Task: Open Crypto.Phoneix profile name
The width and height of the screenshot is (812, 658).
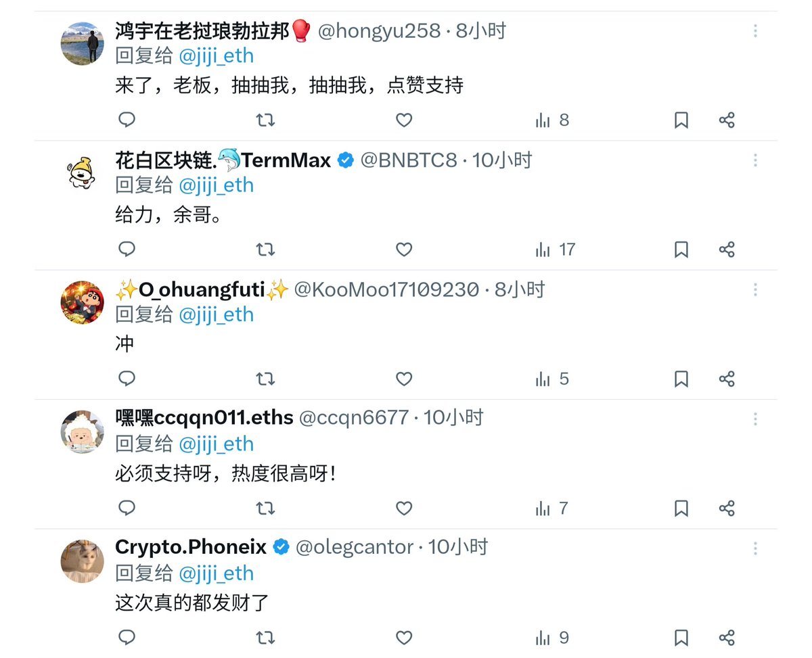Action: 191,546
